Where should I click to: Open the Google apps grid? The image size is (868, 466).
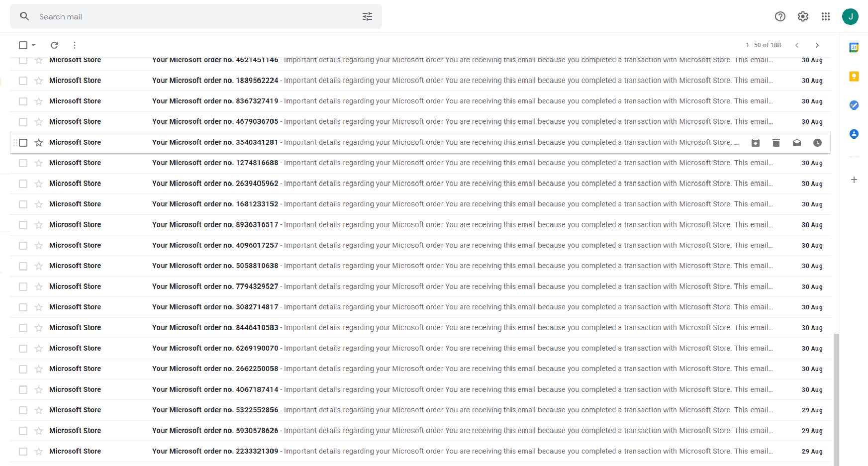(826, 16)
